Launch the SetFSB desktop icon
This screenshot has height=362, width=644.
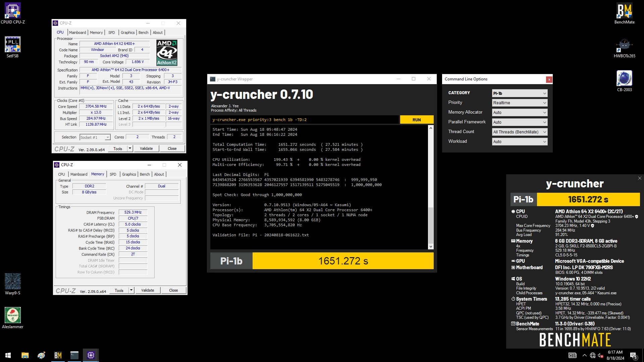[x=12, y=47]
